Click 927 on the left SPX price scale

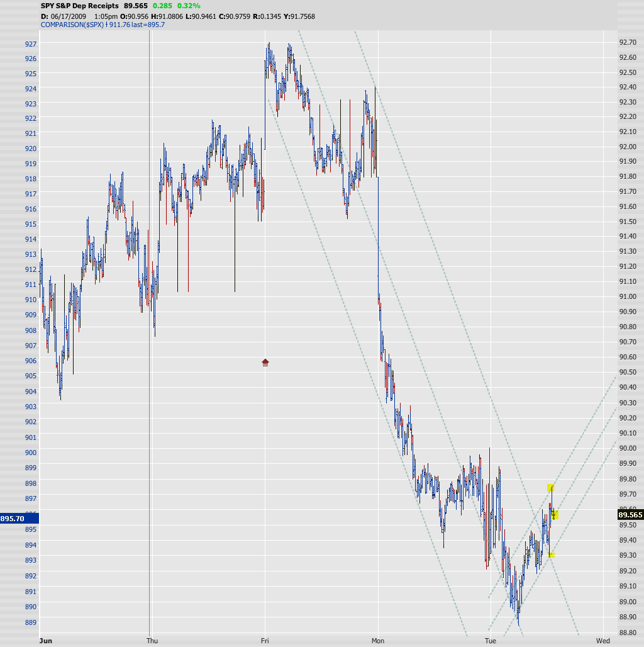31,43
